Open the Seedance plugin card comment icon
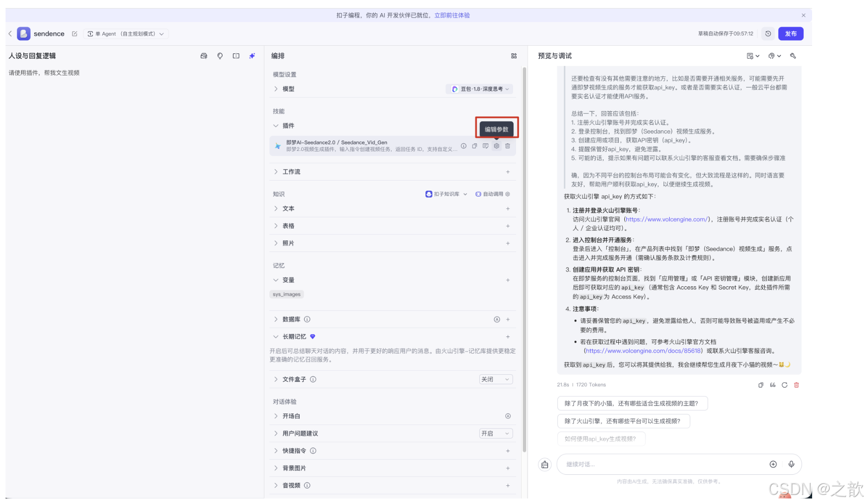This screenshot has width=866, height=504. [x=485, y=146]
